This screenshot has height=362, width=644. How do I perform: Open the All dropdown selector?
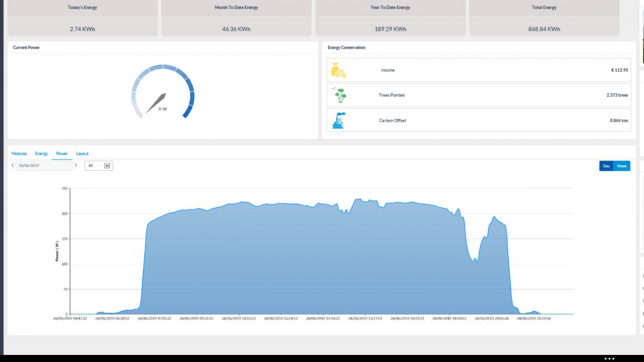pyautogui.click(x=99, y=165)
